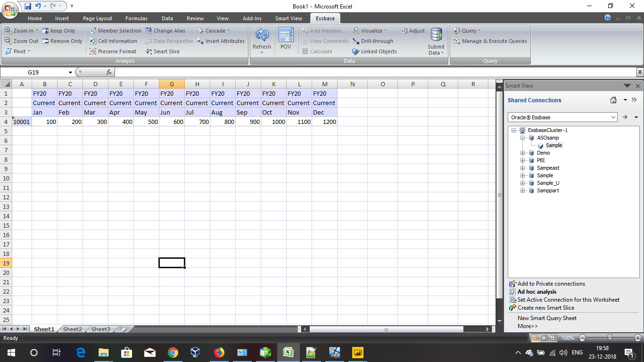This screenshot has height=362, width=644.
Task: Click Set Active Connection for this Worksheet
Action: click(x=569, y=300)
